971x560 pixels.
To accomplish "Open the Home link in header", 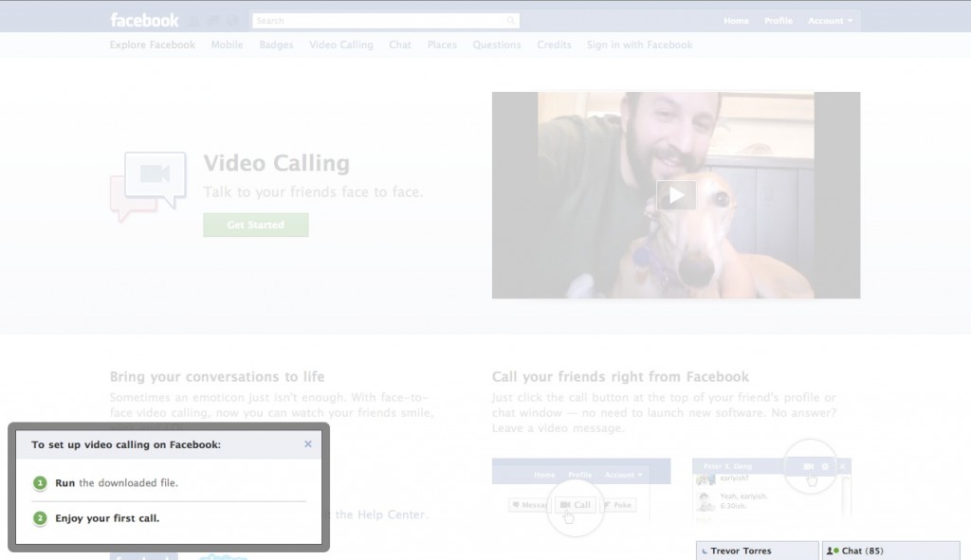I will click(736, 21).
